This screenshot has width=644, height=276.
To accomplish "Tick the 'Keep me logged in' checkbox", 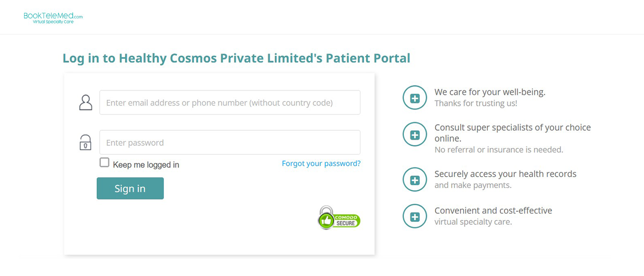I will 104,162.
